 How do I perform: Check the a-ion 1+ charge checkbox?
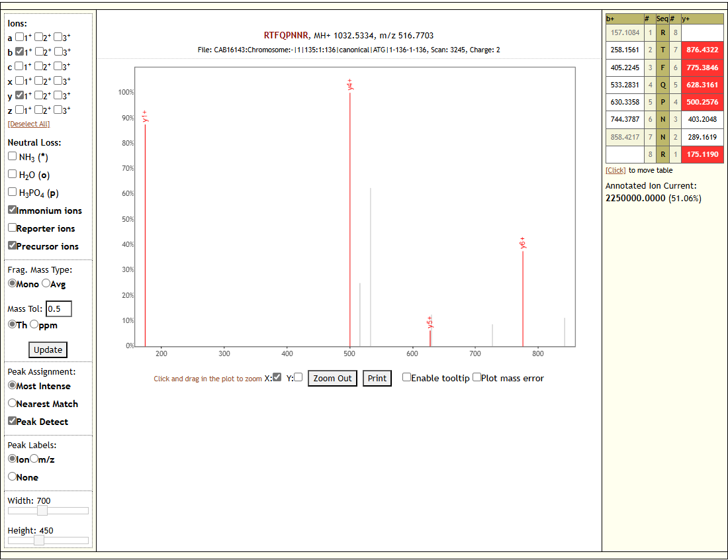(x=20, y=38)
